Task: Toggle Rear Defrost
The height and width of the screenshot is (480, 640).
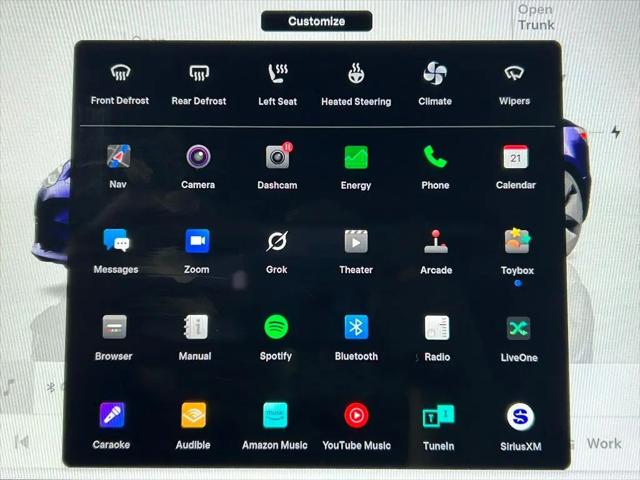Action: [199, 84]
